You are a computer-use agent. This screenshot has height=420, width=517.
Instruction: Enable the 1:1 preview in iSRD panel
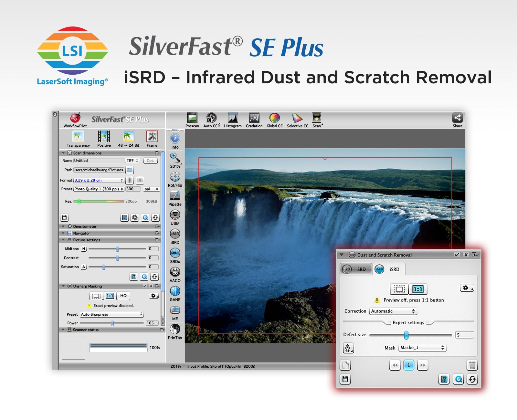418,289
